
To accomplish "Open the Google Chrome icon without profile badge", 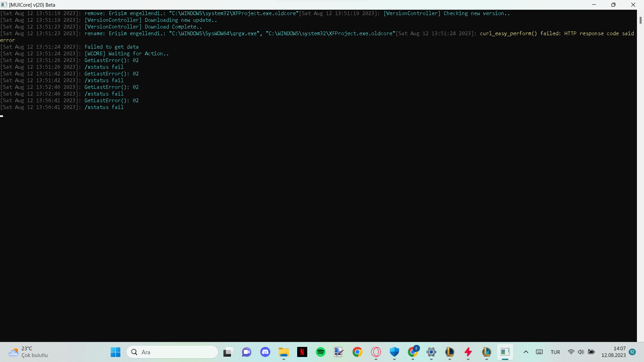I will coord(358,352).
